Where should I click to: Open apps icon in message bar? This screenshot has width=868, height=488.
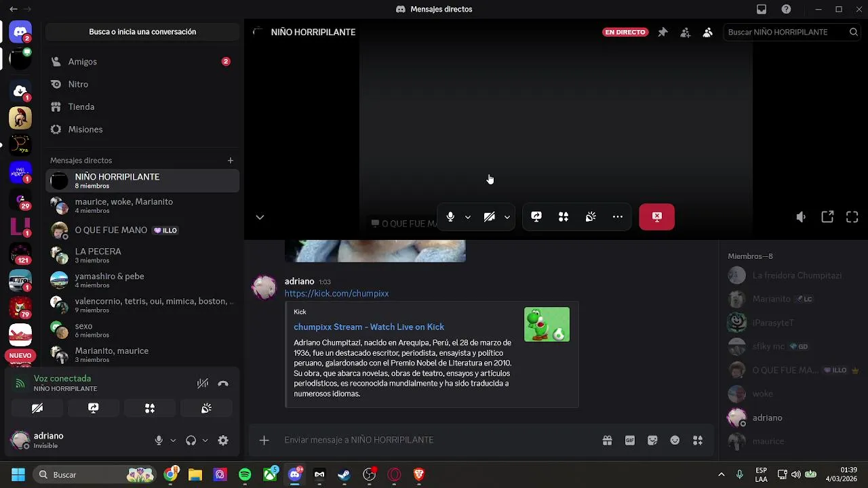pos(698,441)
